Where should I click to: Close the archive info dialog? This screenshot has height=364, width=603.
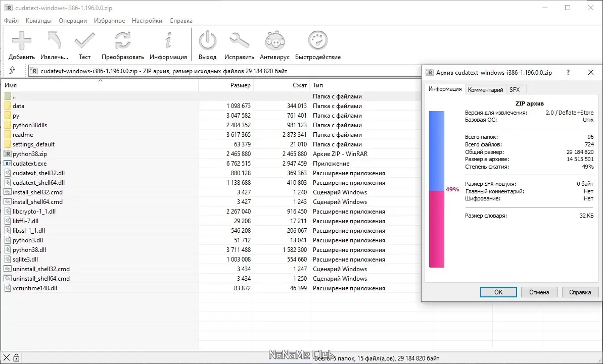(x=591, y=72)
